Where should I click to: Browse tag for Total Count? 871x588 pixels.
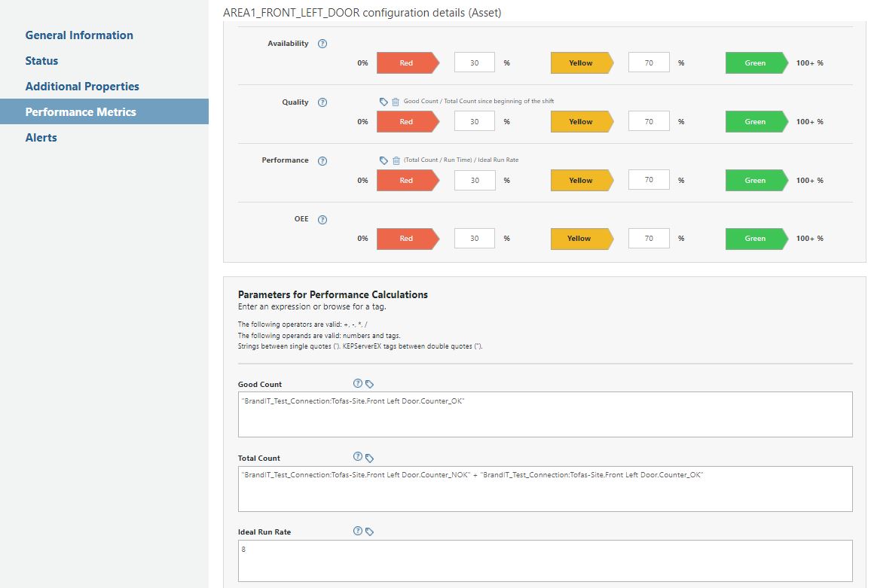(369, 458)
